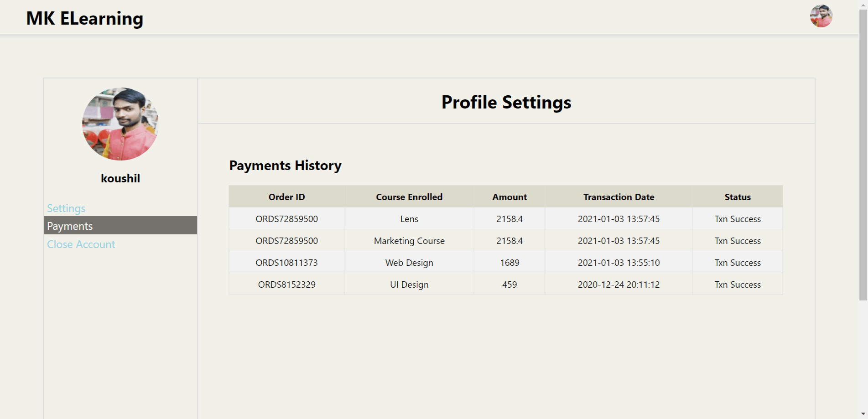Image resolution: width=868 pixels, height=419 pixels.
Task: Select order ID in the Lens row
Action: pos(286,219)
